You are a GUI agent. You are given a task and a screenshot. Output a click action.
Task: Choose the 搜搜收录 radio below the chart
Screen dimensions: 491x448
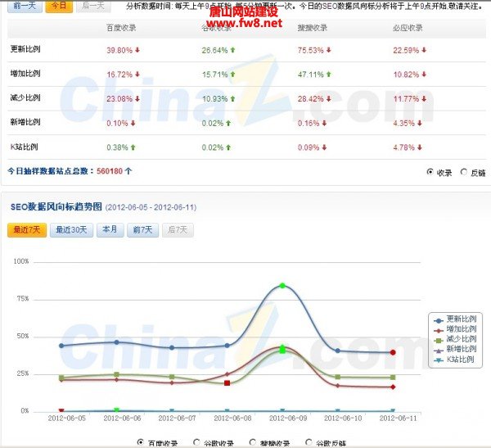pyautogui.click(x=252, y=442)
